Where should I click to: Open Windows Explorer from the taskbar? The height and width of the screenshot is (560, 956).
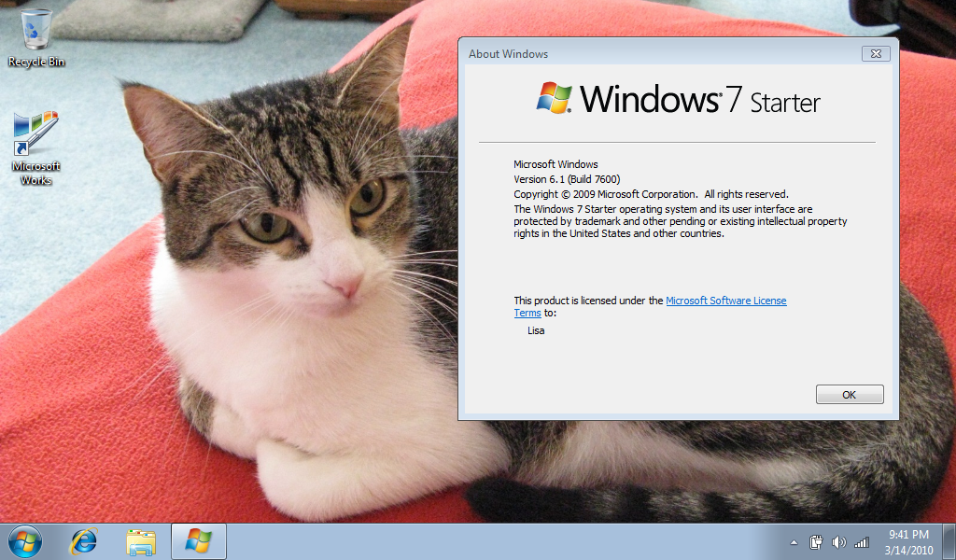[142, 540]
